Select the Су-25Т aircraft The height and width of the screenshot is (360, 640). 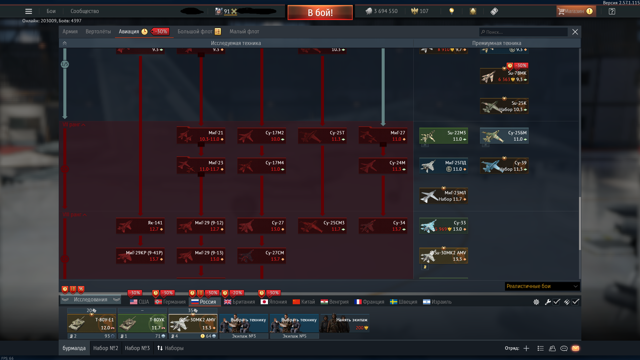(x=322, y=136)
